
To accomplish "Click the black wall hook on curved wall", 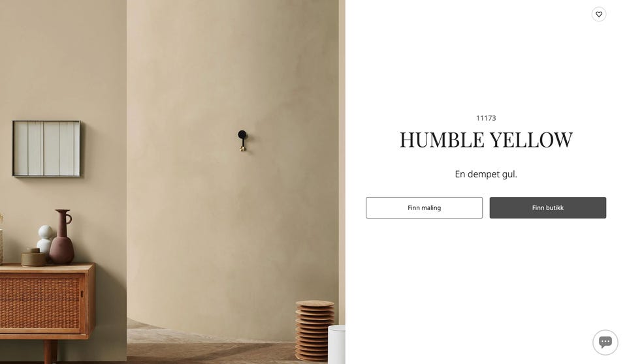I will pos(242,141).
